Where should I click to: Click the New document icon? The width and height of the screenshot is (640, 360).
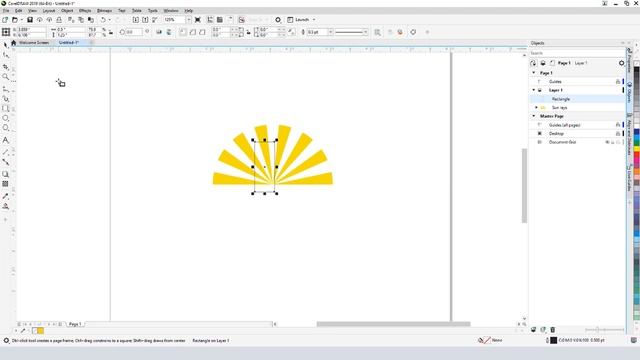[x=5, y=20]
